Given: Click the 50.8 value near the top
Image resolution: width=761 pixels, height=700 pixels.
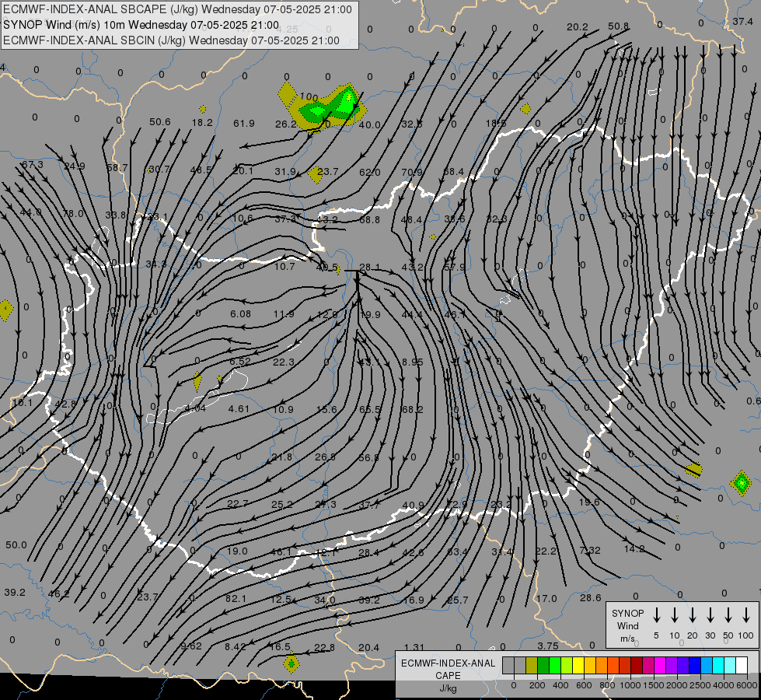Looking at the screenshot, I should [x=618, y=26].
